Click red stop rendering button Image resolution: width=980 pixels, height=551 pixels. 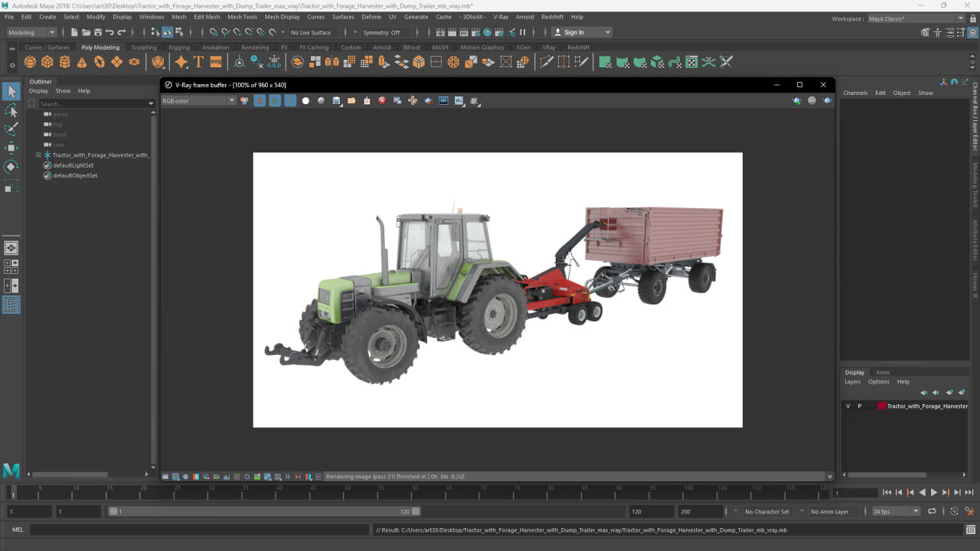click(382, 101)
